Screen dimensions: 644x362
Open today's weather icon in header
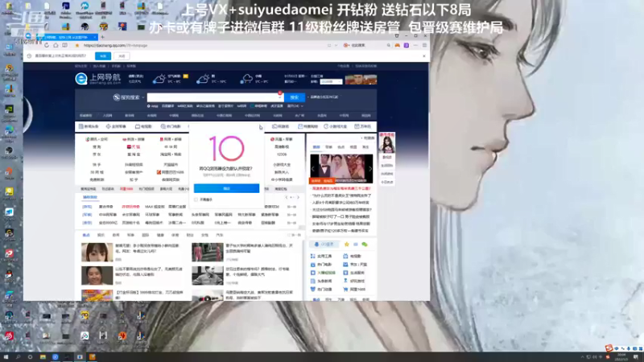coord(159,79)
